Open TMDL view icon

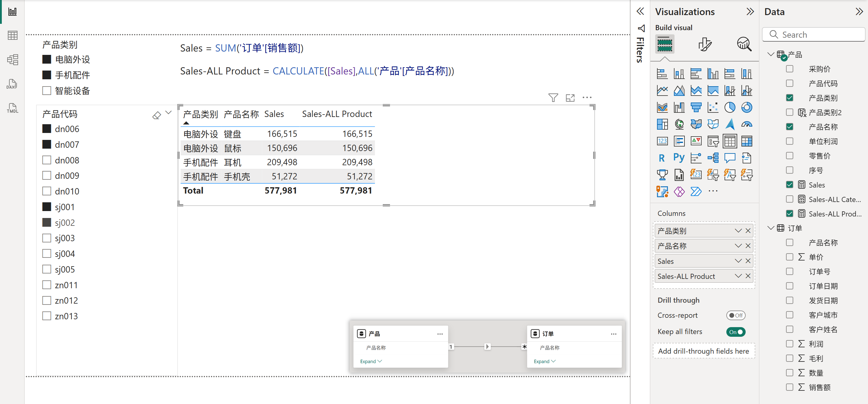tap(12, 108)
